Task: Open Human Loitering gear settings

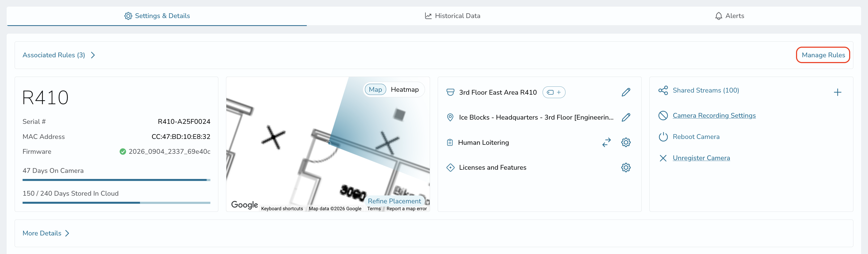Action: pos(626,142)
